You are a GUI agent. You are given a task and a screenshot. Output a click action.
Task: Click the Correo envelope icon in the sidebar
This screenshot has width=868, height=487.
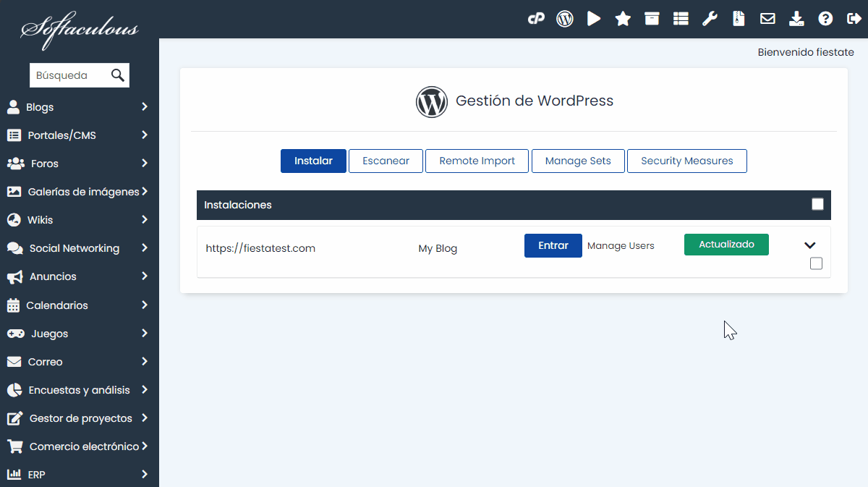[14, 362]
